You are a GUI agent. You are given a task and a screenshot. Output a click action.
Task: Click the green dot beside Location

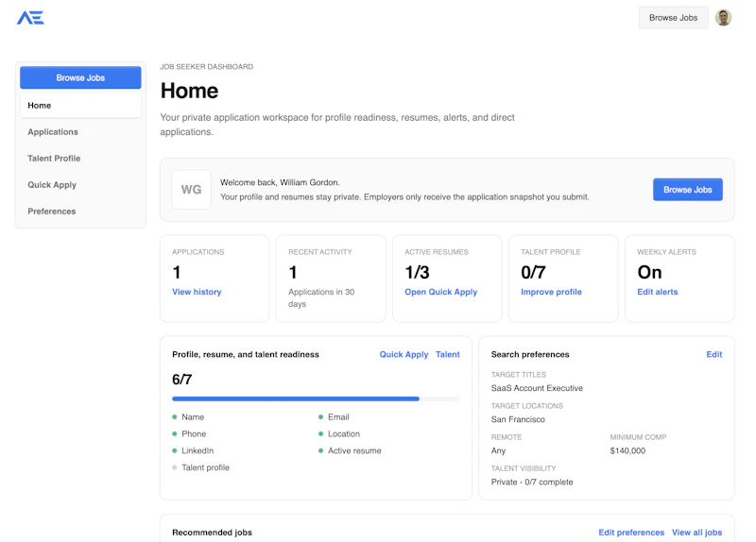(320, 434)
